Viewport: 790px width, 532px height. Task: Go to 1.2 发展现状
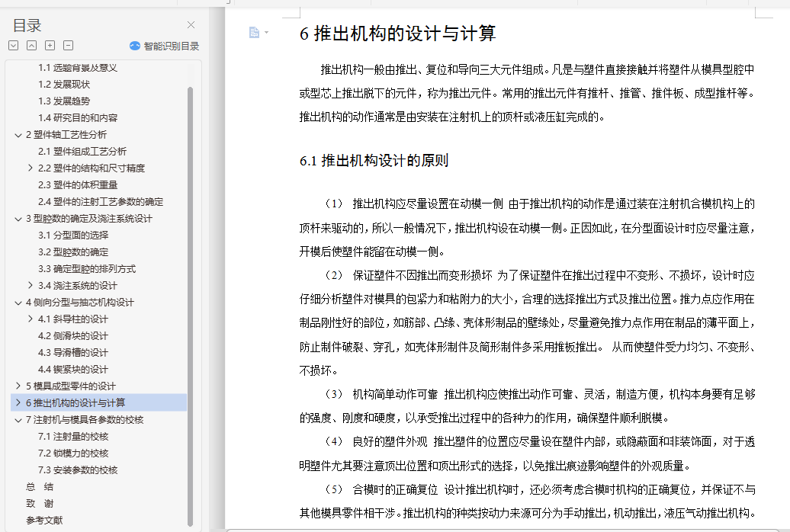pos(64,84)
